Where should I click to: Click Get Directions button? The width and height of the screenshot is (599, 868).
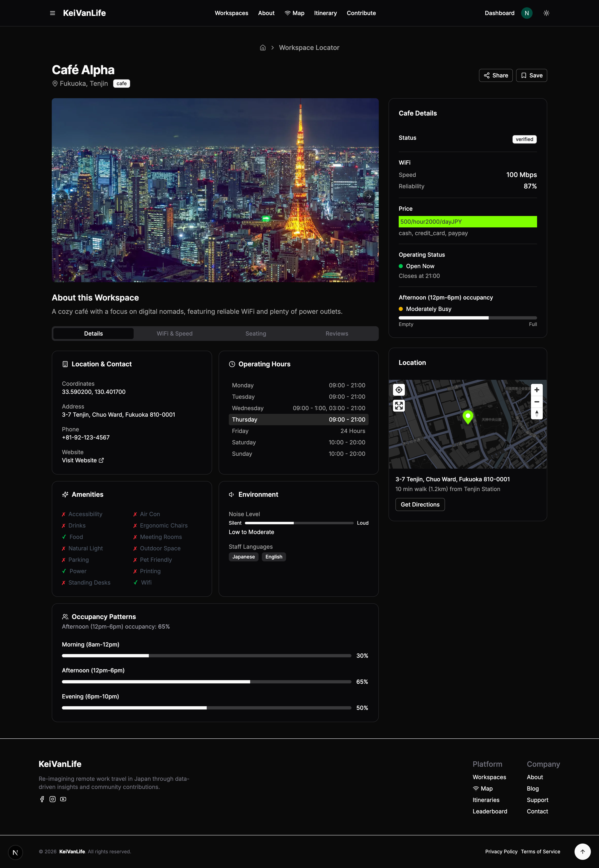coord(420,504)
